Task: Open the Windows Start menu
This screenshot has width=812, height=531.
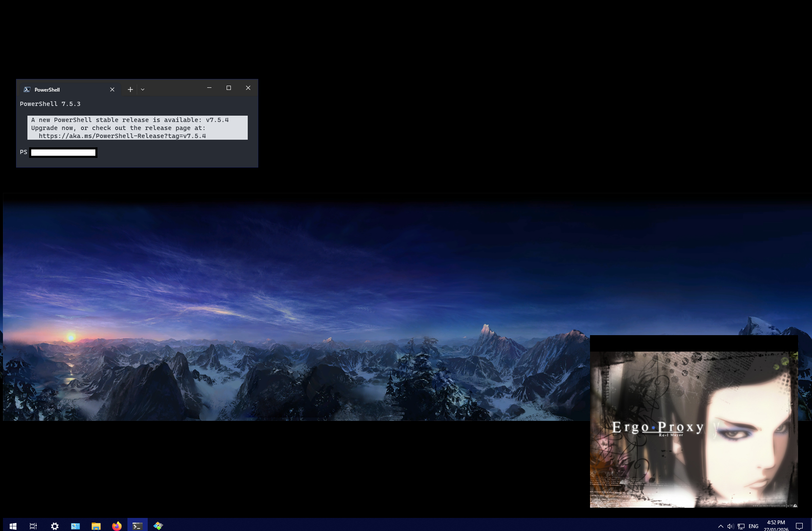Action: 13,526
